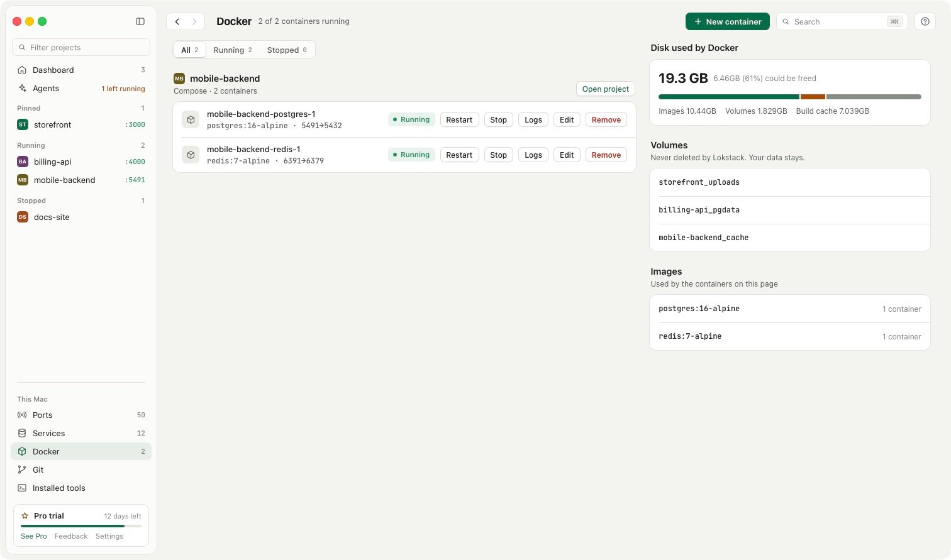The image size is (951, 560).
Task: Click the magnifier icon in Search field
Action: [x=786, y=21]
